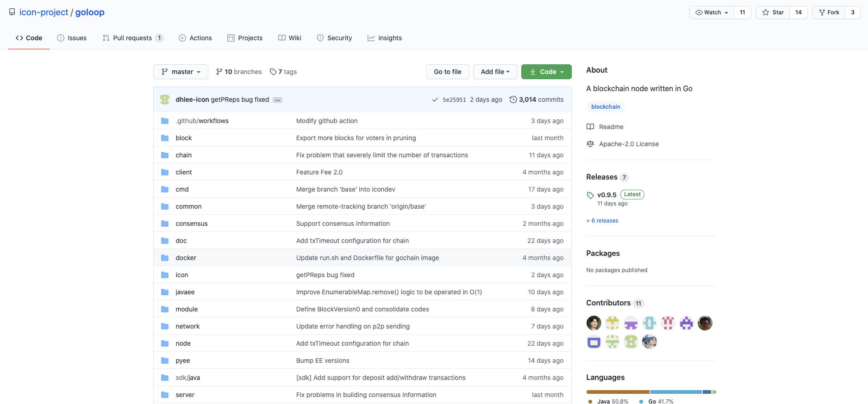
Task: View the 3,014 commits history
Action: [x=537, y=99]
